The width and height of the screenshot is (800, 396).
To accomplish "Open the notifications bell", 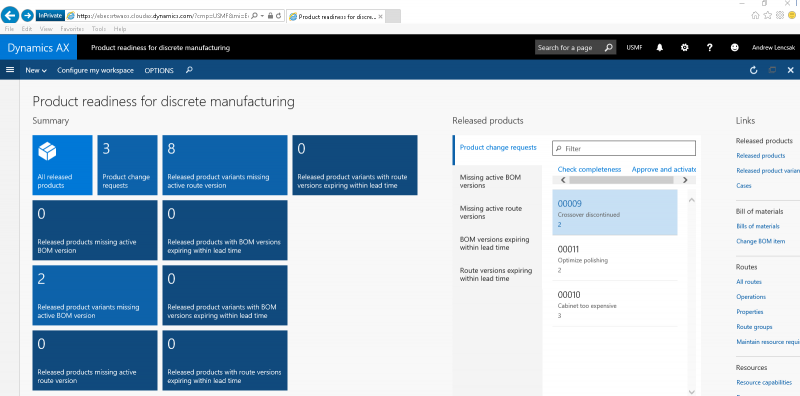I will 660,47.
